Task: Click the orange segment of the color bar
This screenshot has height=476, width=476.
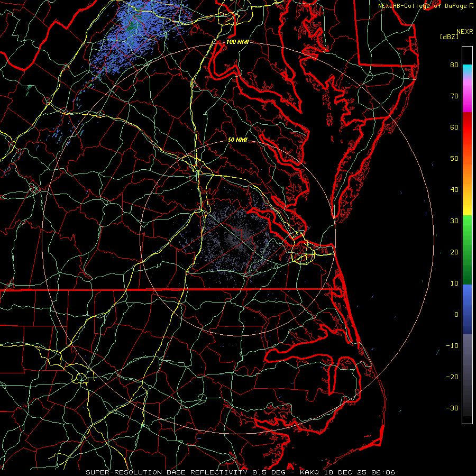Action: pyautogui.click(x=467, y=173)
